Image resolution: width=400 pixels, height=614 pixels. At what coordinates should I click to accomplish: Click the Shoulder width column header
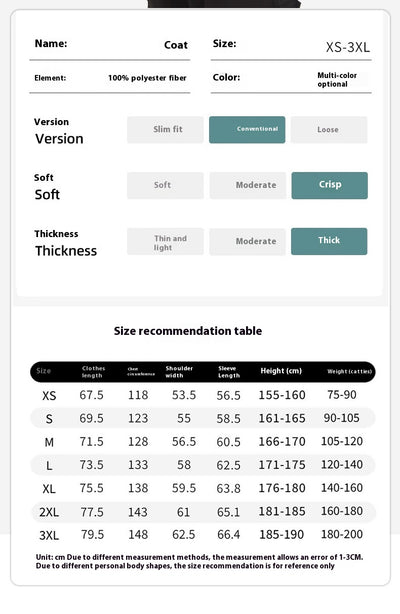[179, 372]
